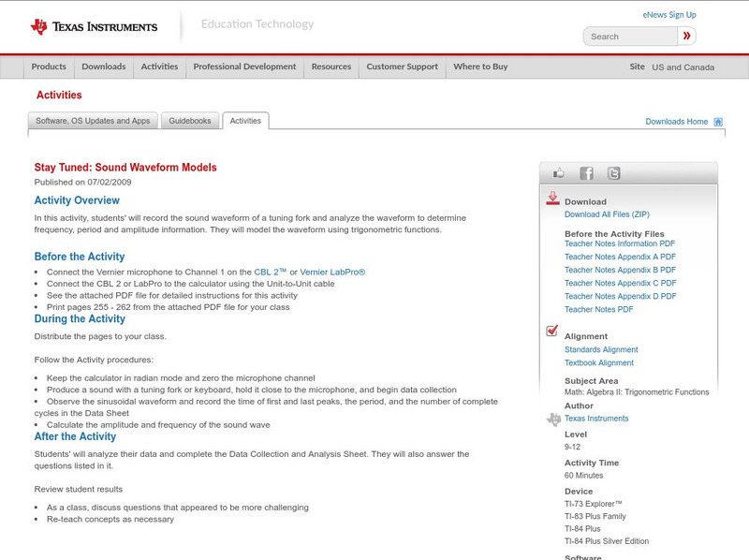Open the Teacher Notes PDF link
This screenshot has height=560, width=749.
(598, 310)
